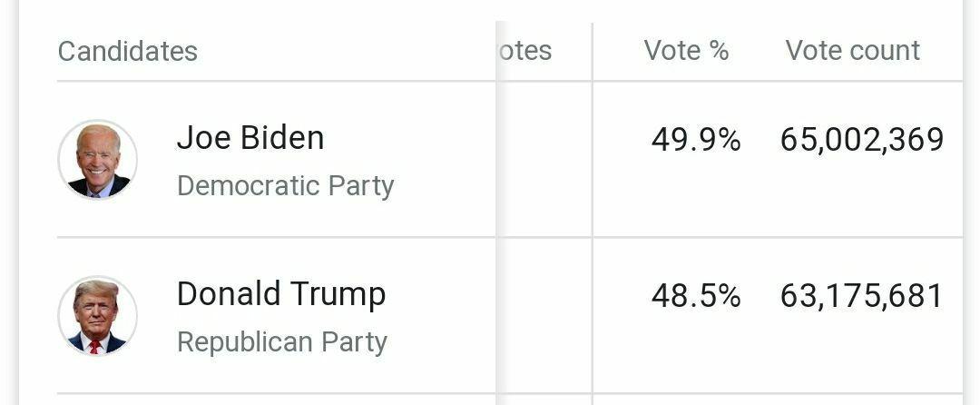The width and height of the screenshot is (980, 405).
Task: Select the Republican Party label
Action: tap(282, 342)
